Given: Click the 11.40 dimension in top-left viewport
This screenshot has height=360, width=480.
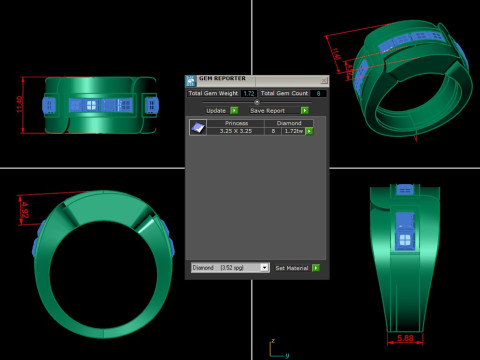Looking at the screenshot, I should pos(19,104).
